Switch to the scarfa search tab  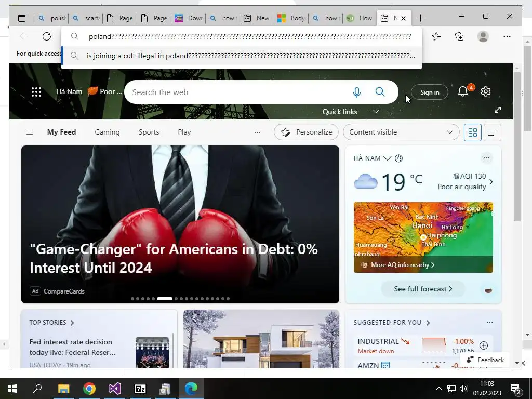pyautogui.click(x=86, y=18)
